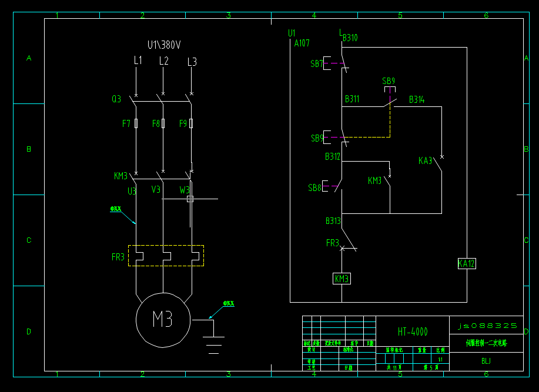Click the FR3 label beside the control contact
The width and height of the screenshot is (539, 392).
pyautogui.click(x=333, y=243)
